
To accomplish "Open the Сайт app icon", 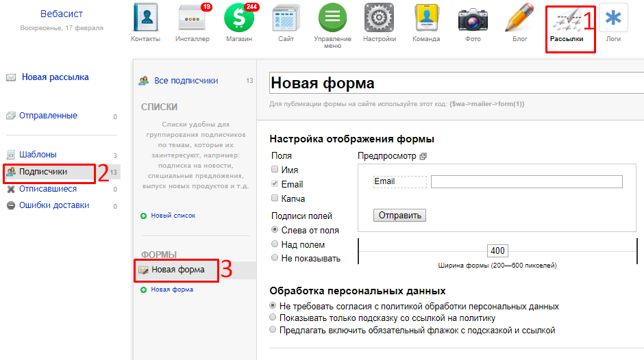I will [x=286, y=18].
